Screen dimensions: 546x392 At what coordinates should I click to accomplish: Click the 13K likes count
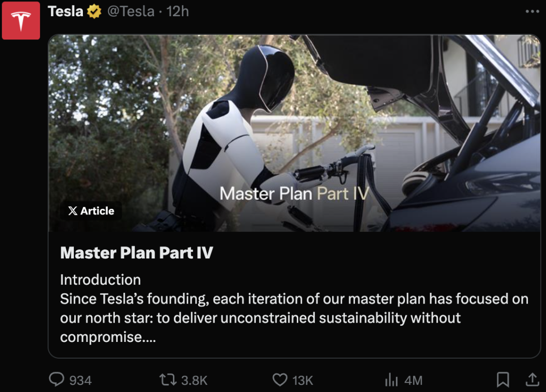coord(303,380)
